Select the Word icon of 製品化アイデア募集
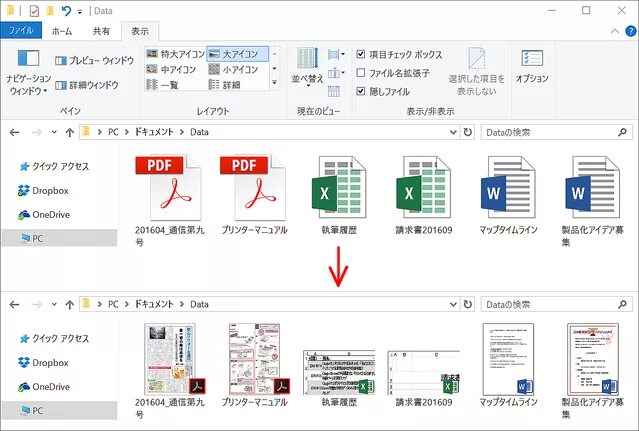 [x=593, y=187]
